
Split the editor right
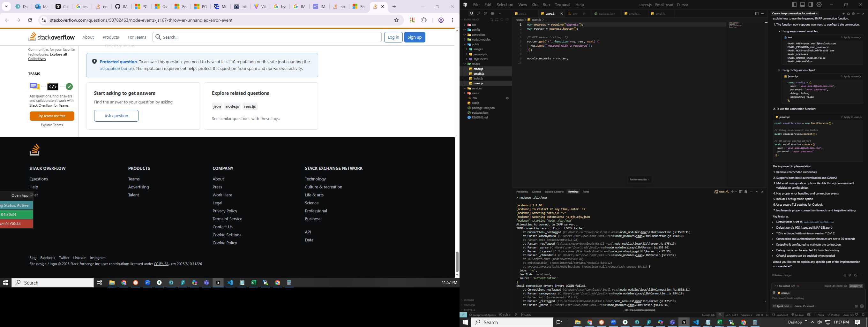756,13
